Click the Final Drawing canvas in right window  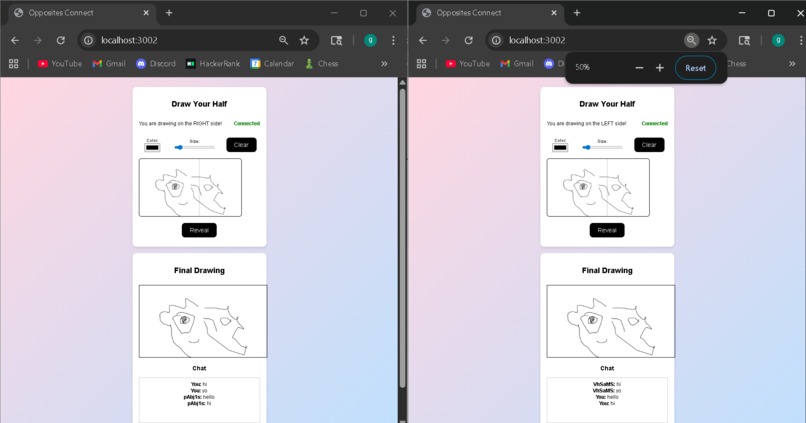tap(611, 321)
